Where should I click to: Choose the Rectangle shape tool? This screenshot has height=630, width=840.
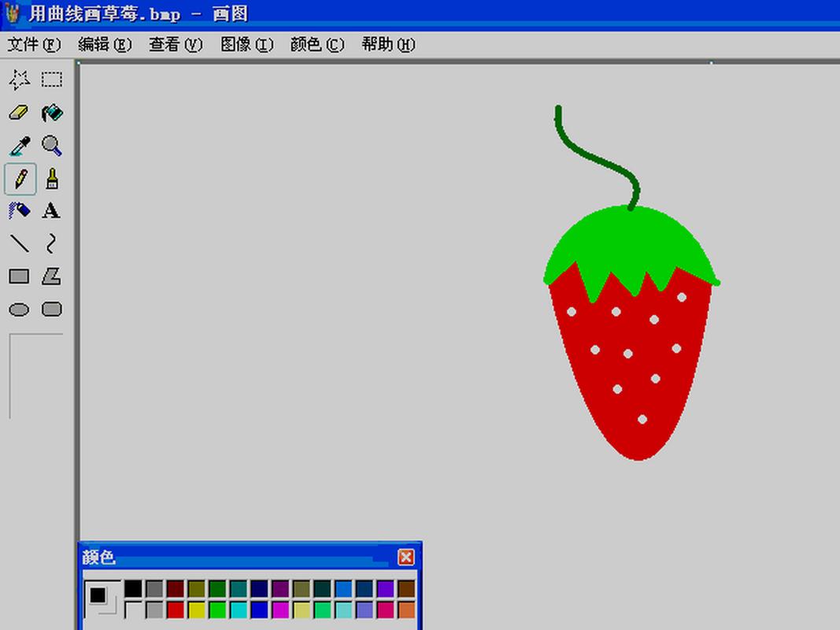[x=19, y=276]
